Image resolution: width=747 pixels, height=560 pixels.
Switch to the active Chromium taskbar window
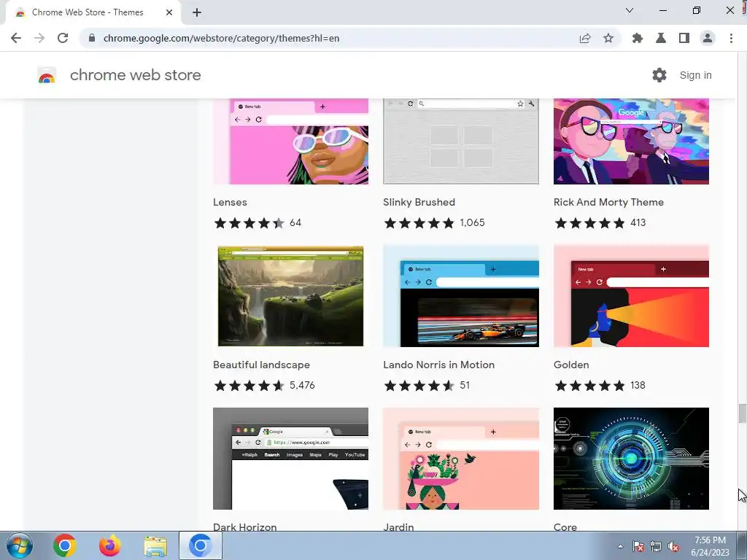(201, 545)
